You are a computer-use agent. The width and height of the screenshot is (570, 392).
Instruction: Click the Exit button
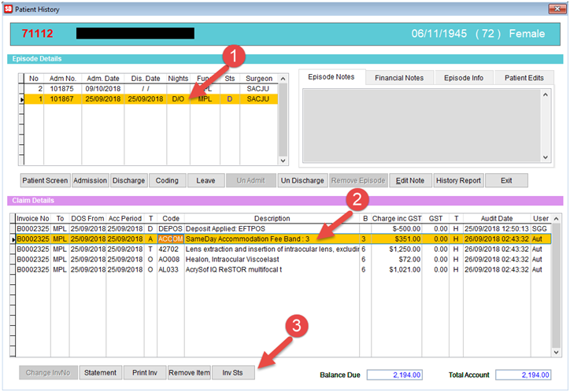(x=506, y=180)
